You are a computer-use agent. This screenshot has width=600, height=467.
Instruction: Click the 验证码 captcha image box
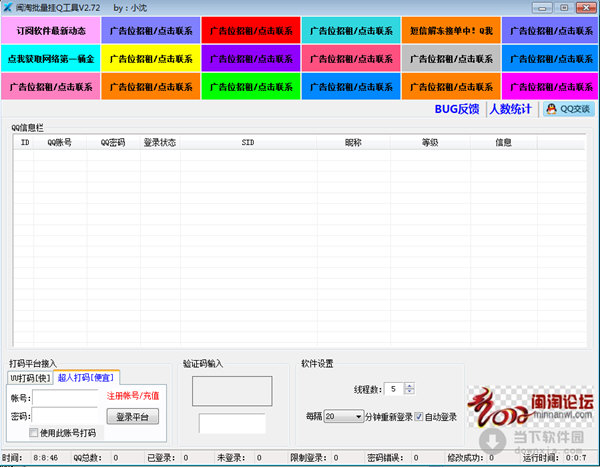click(x=232, y=391)
